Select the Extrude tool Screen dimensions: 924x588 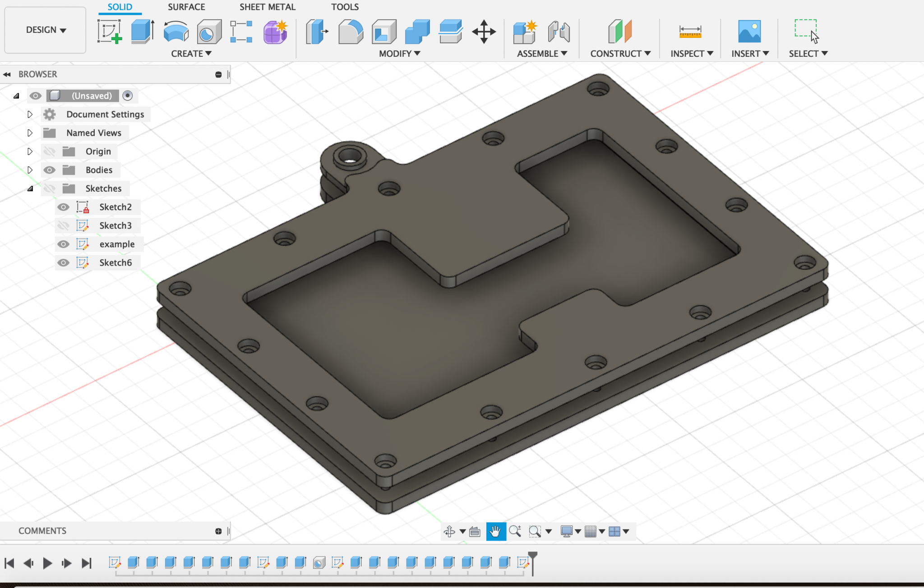click(x=143, y=32)
